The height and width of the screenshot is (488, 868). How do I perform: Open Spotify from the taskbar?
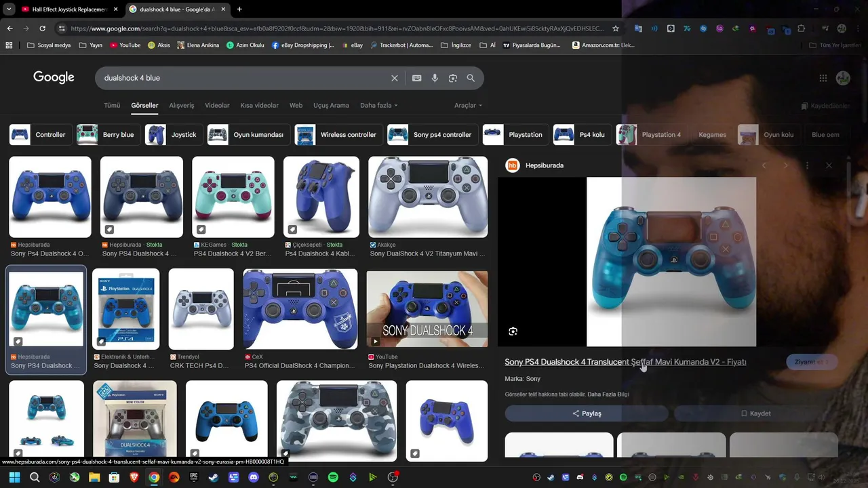(x=333, y=477)
